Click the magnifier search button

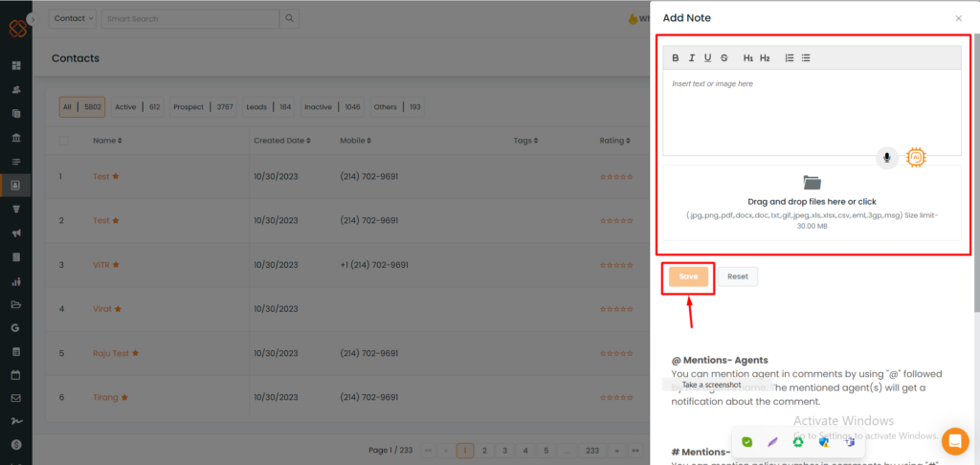click(x=289, y=19)
